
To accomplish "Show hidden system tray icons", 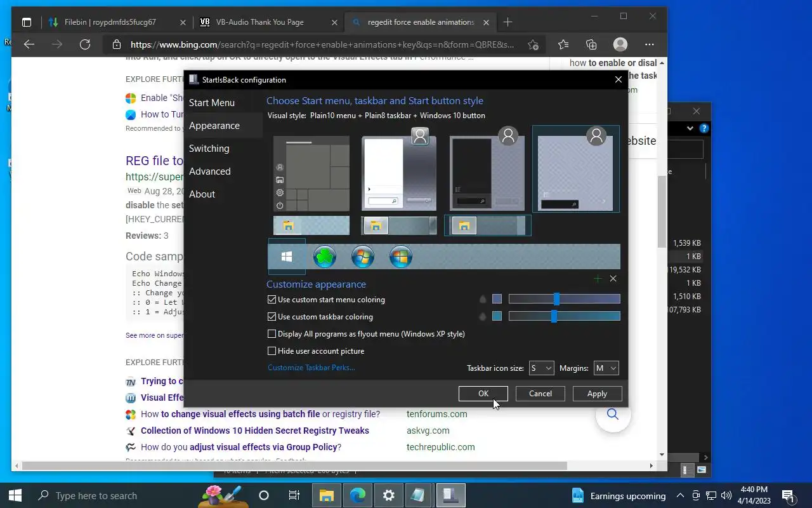I will point(680,495).
